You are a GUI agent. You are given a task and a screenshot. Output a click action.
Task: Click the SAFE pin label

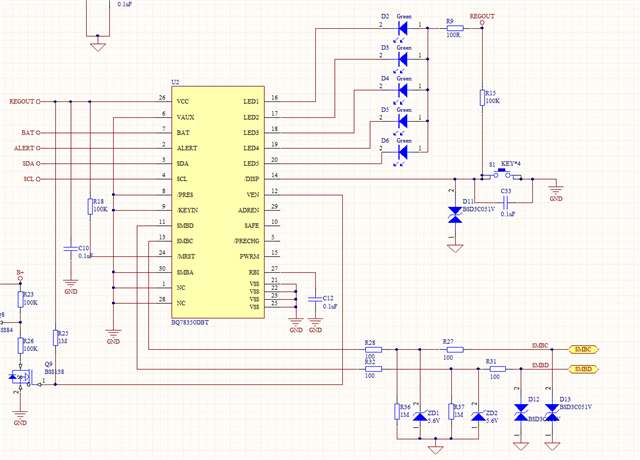(x=252, y=226)
